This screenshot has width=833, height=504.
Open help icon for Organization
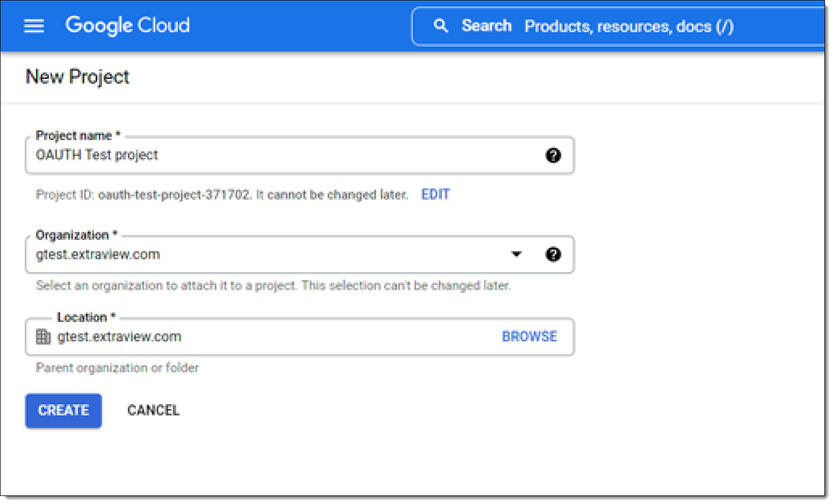pyautogui.click(x=553, y=254)
